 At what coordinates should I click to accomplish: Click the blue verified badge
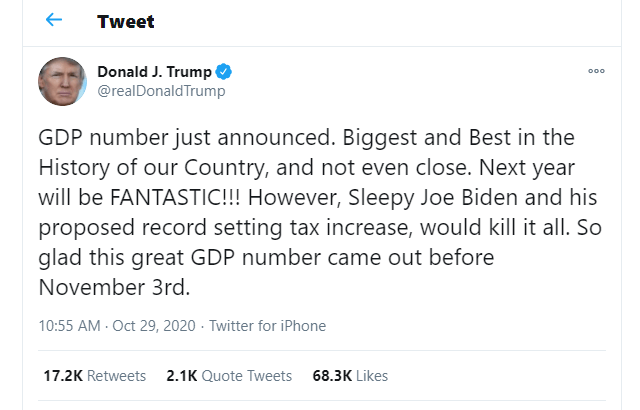(226, 72)
